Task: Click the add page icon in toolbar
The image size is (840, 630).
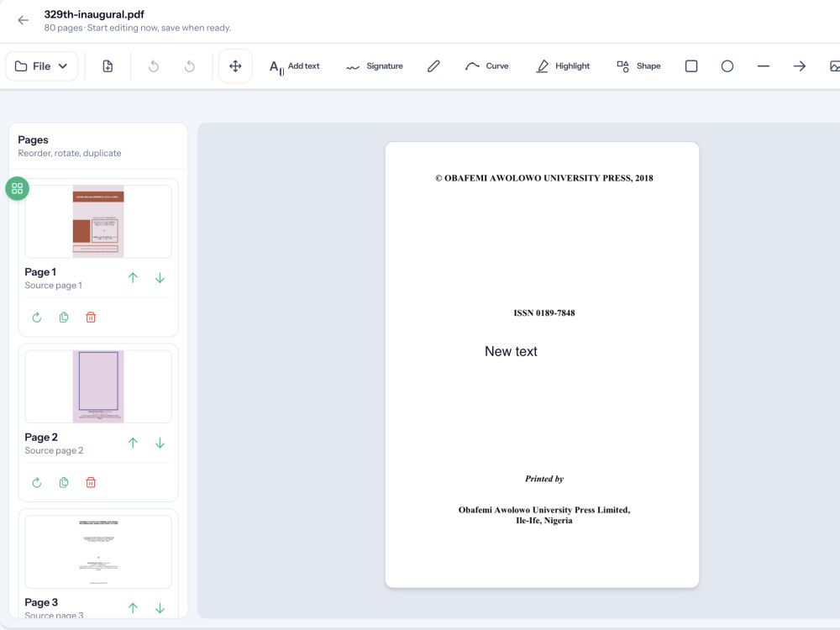Action: [108, 66]
